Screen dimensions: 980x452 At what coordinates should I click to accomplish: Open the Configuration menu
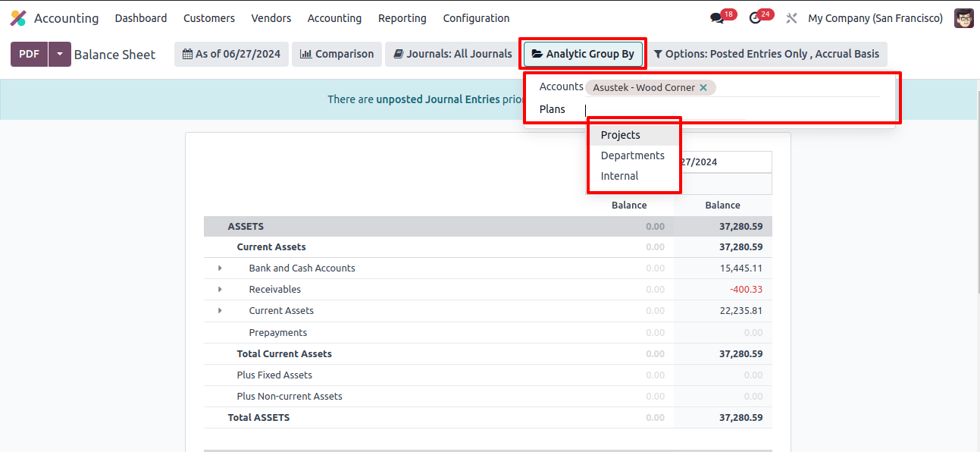click(x=476, y=18)
